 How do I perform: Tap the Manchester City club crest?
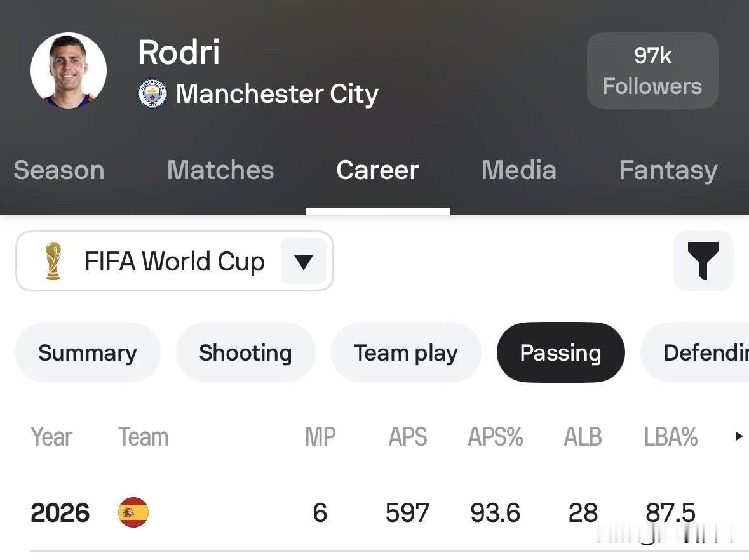coord(152,93)
